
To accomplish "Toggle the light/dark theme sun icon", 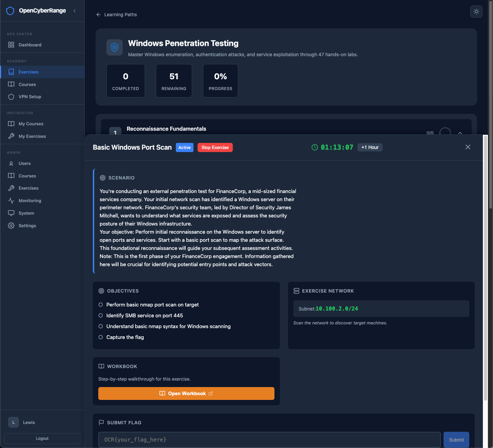I will pos(476,12).
